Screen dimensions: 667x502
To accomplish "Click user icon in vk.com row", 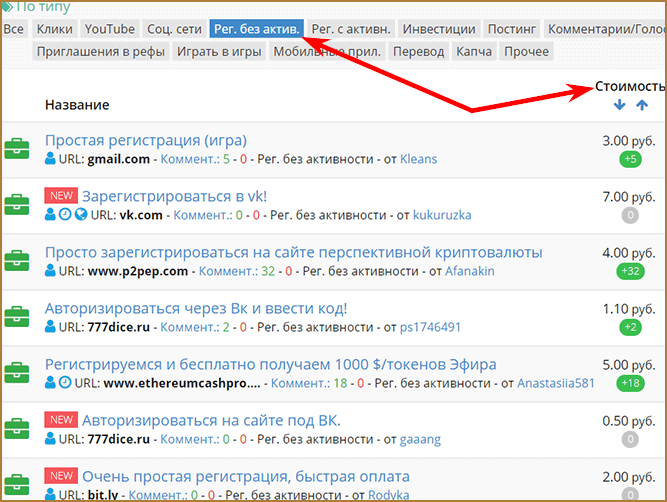I will (x=50, y=214).
